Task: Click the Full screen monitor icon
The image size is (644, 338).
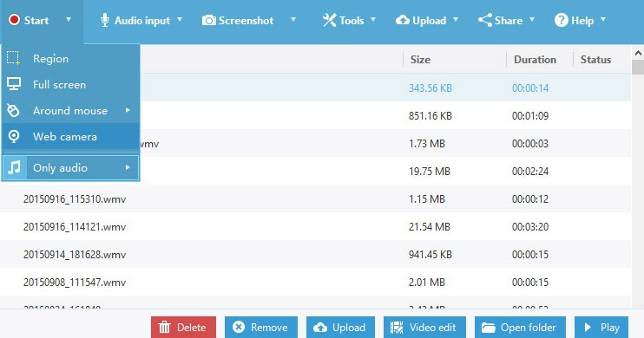Action: (x=14, y=84)
